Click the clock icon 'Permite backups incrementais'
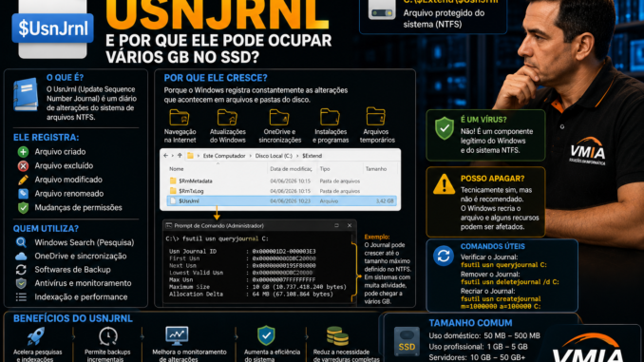Viewport: 644px width, 362px height. tap(108, 336)
